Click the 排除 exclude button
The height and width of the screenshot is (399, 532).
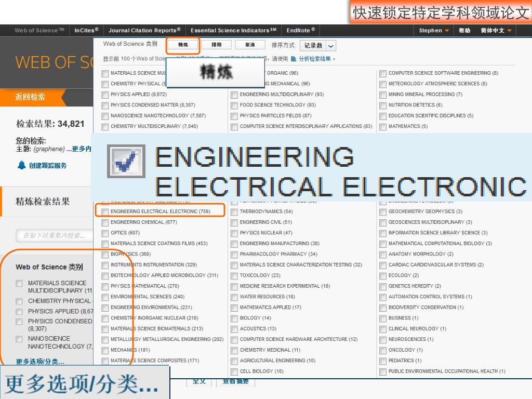(217, 45)
